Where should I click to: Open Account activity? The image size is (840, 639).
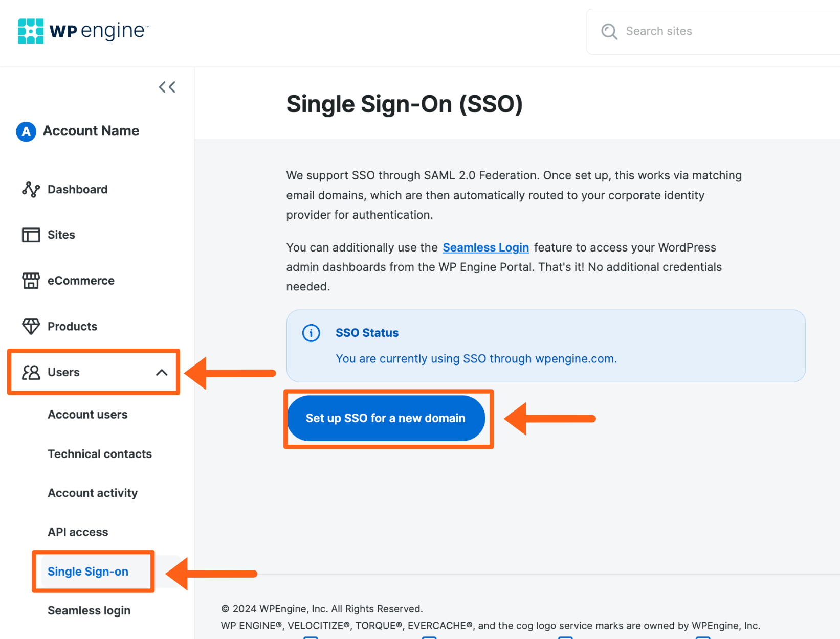(93, 492)
